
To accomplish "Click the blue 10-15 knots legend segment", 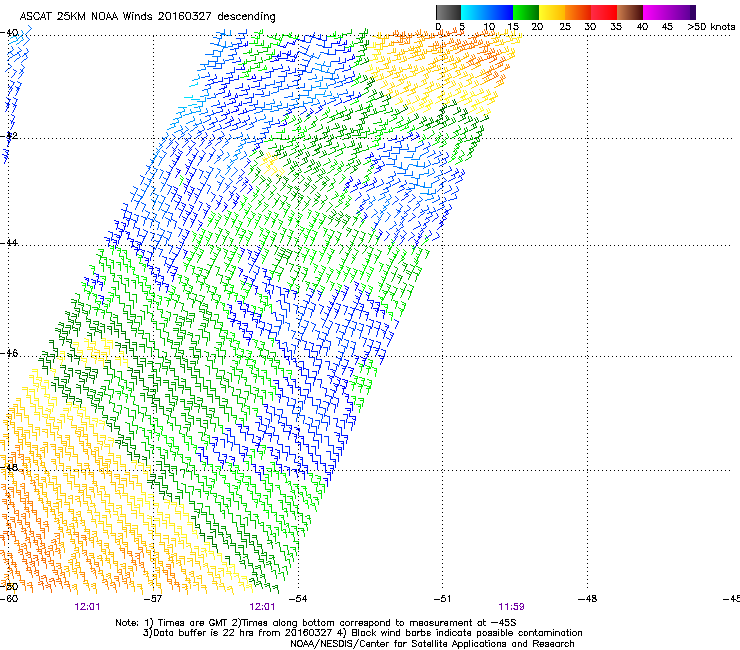I will tap(500, 12).
